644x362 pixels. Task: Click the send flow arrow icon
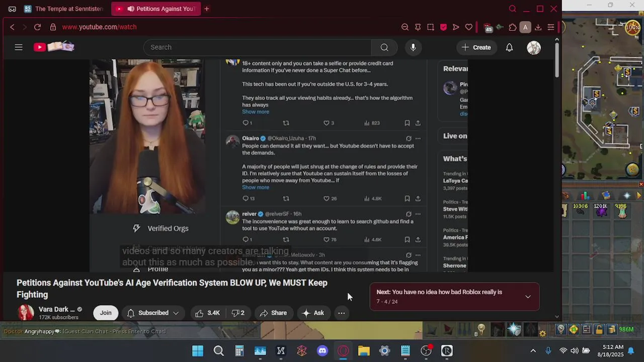click(456, 27)
